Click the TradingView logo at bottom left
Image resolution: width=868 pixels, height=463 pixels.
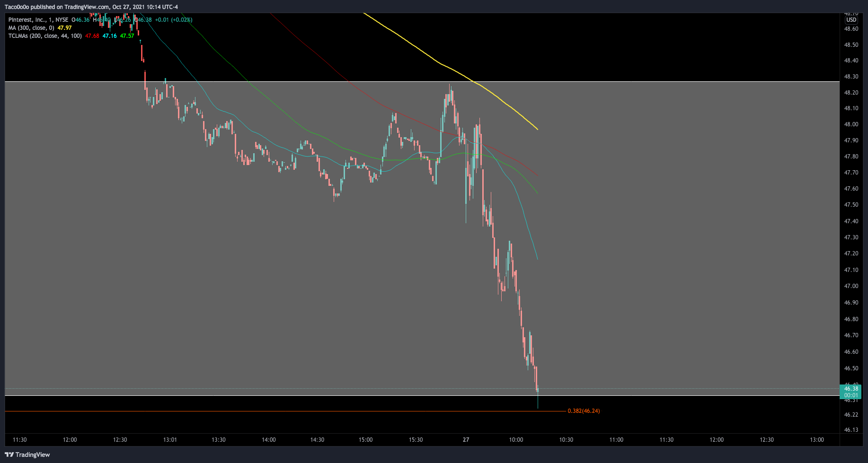(27, 454)
